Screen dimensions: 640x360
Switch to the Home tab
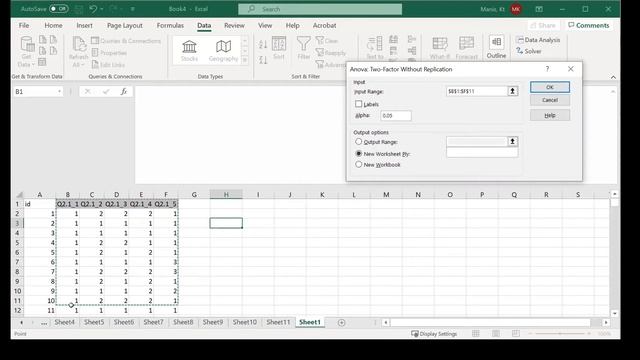click(53, 25)
